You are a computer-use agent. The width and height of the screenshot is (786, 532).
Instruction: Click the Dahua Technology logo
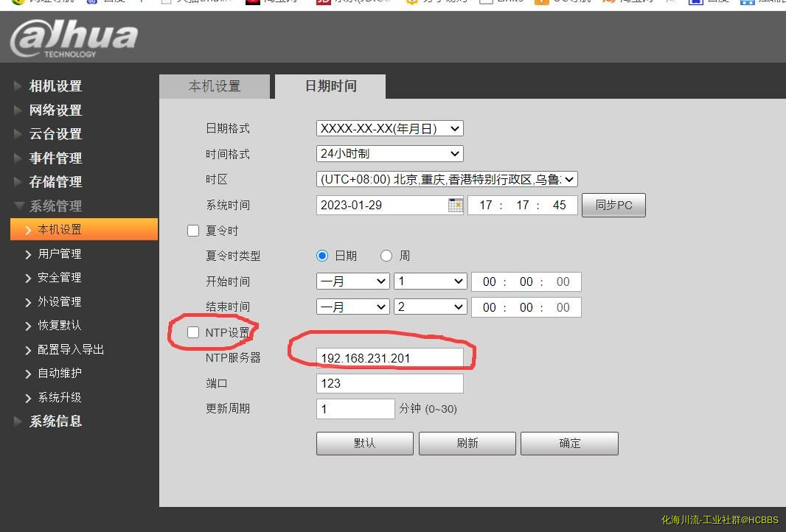click(74, 38)
